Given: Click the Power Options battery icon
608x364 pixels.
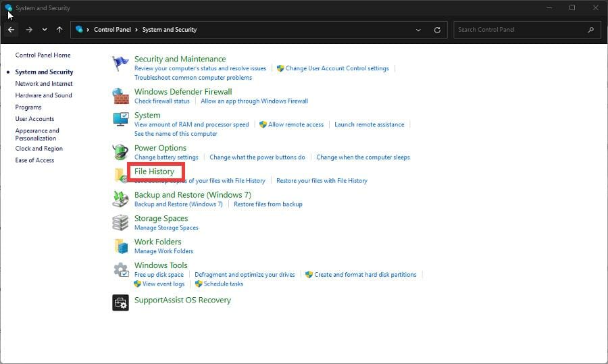Looking at the screenshot, I should (x=120, y=152).
